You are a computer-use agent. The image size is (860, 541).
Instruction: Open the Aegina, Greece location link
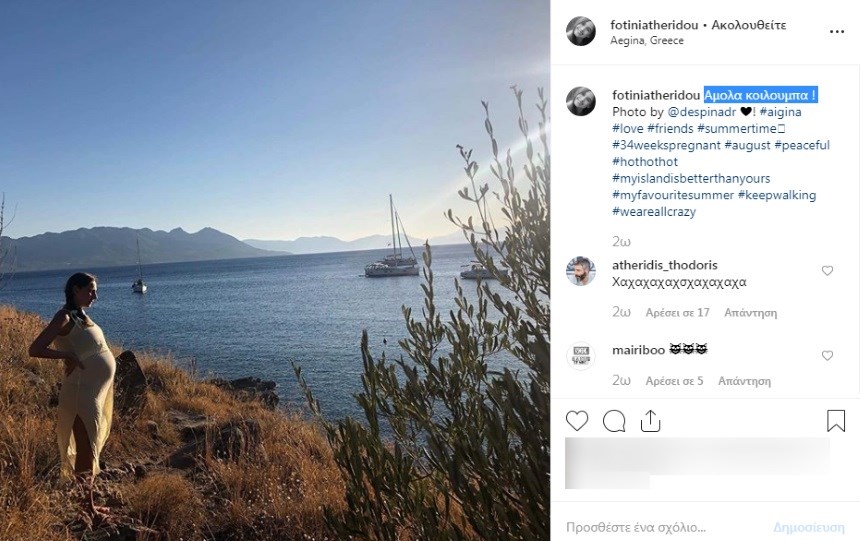pyautogui.click(x=647, y=41)
